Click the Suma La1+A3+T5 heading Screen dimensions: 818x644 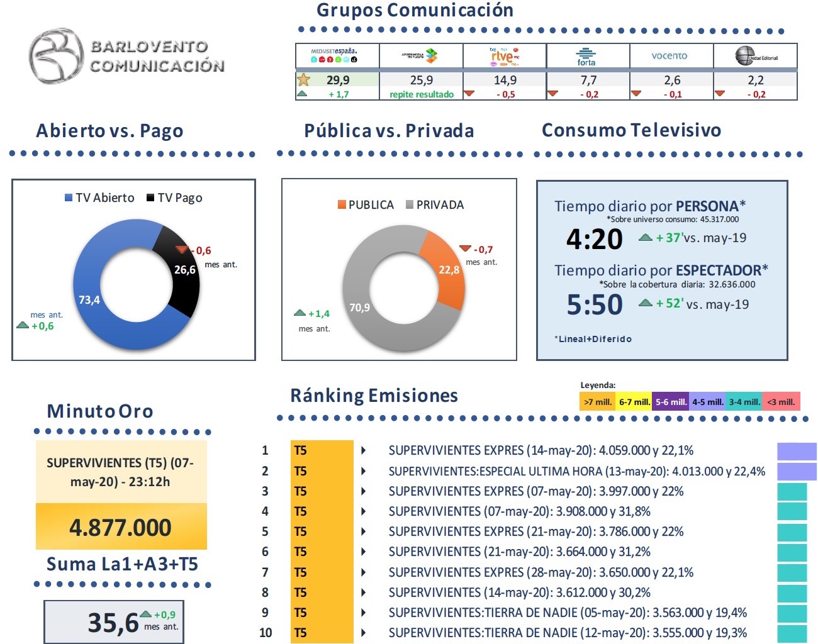click(122, 564)
